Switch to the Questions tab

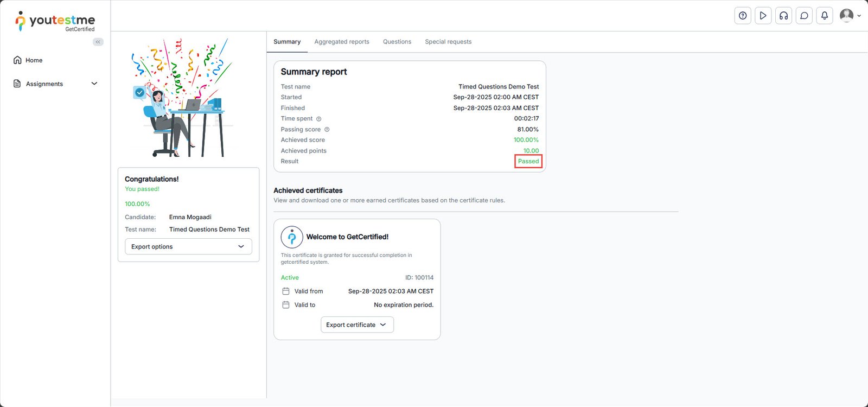(x=397, y=42)
